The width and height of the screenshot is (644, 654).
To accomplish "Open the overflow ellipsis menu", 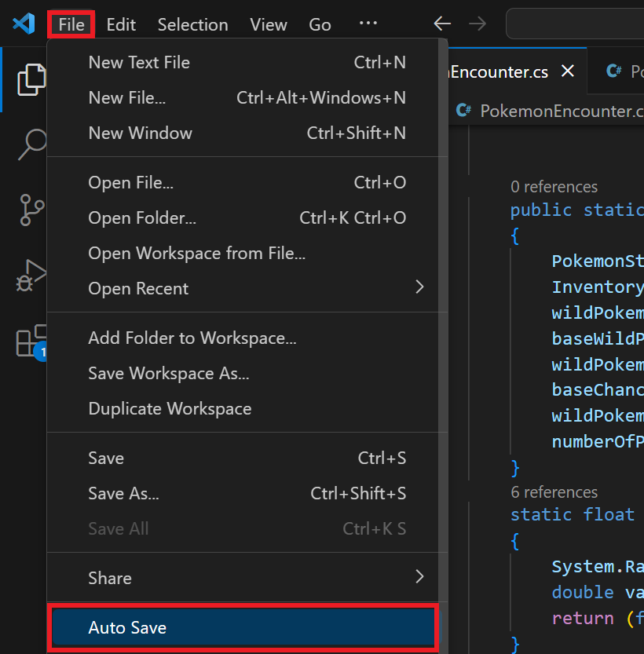I will point(368,24).
